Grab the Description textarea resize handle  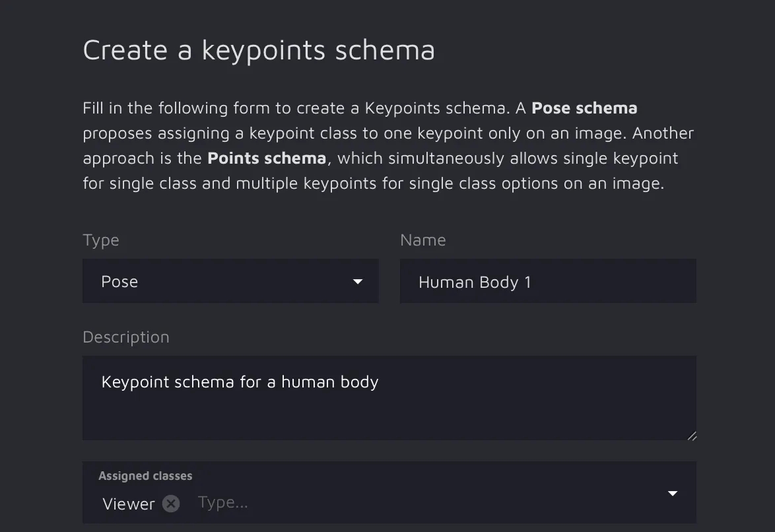[691, 436]
